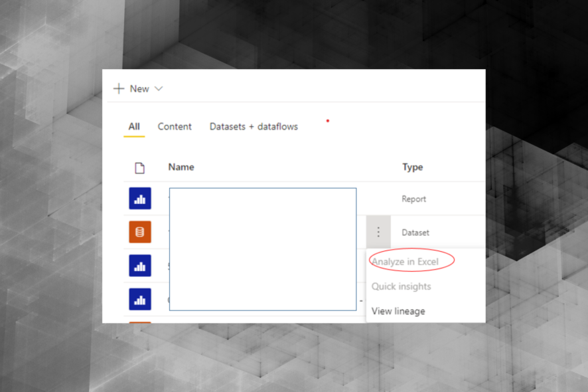Select the database symbol on the Dataset row
This screenshot has width=588, height=392.
coord(140,232)
